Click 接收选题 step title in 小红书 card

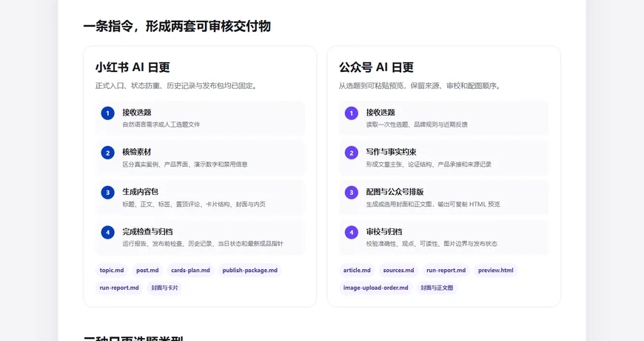tap(137, 112)
